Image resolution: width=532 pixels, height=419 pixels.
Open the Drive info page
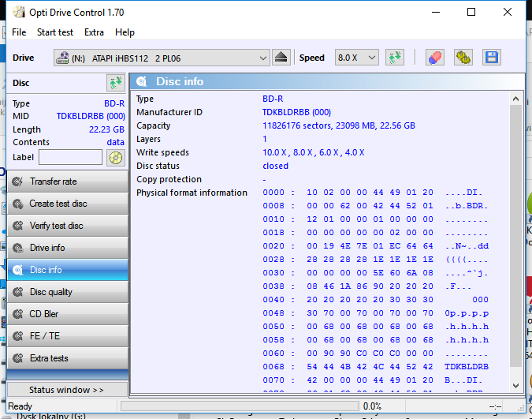pos(68,248)
